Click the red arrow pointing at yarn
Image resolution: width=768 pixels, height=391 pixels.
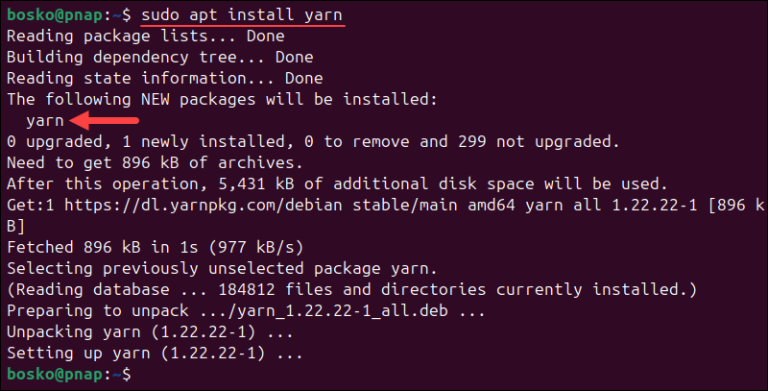[x=104, y=121]
